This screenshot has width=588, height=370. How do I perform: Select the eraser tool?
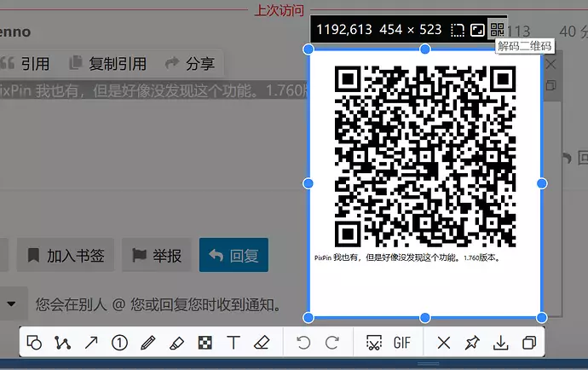[262, 342]
